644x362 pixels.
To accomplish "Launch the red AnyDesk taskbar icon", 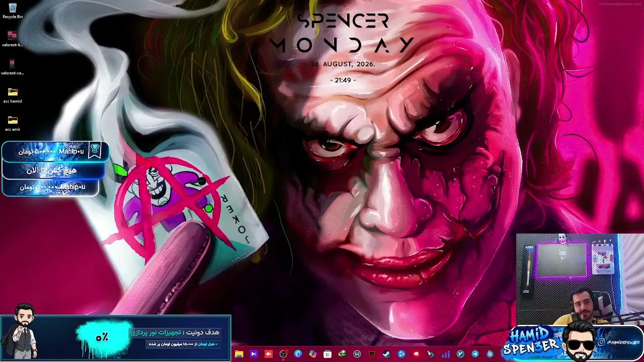I will coord(269,354).
